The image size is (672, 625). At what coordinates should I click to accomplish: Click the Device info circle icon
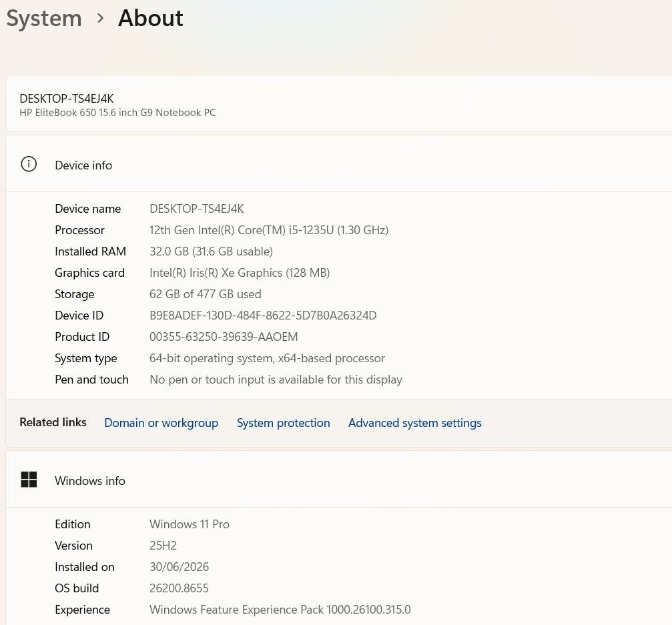click(29, 164)
